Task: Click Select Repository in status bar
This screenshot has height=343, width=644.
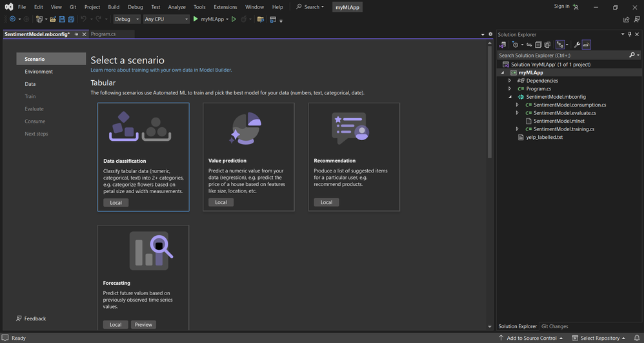Action: 599,338
